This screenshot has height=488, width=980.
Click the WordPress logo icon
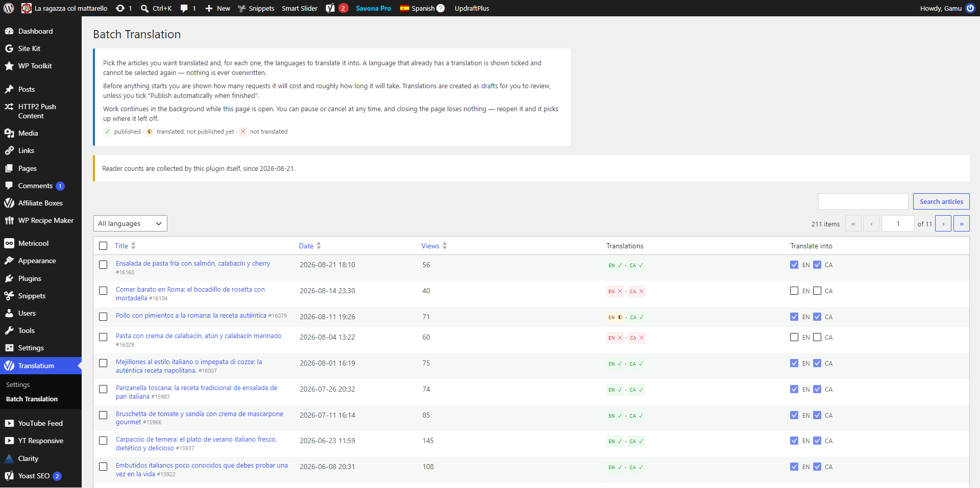click(9, 8)
